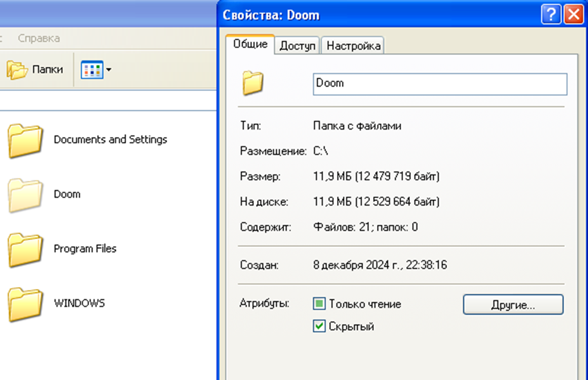Screen dimensions: 588x380
Task: Click the Documents and Settings label
Action: (x=110, y=140)
